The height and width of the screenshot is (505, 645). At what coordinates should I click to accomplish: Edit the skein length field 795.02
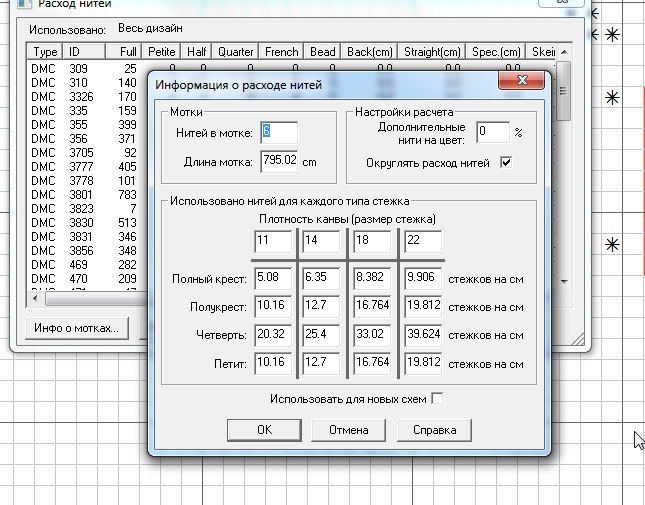coord(285,160)
